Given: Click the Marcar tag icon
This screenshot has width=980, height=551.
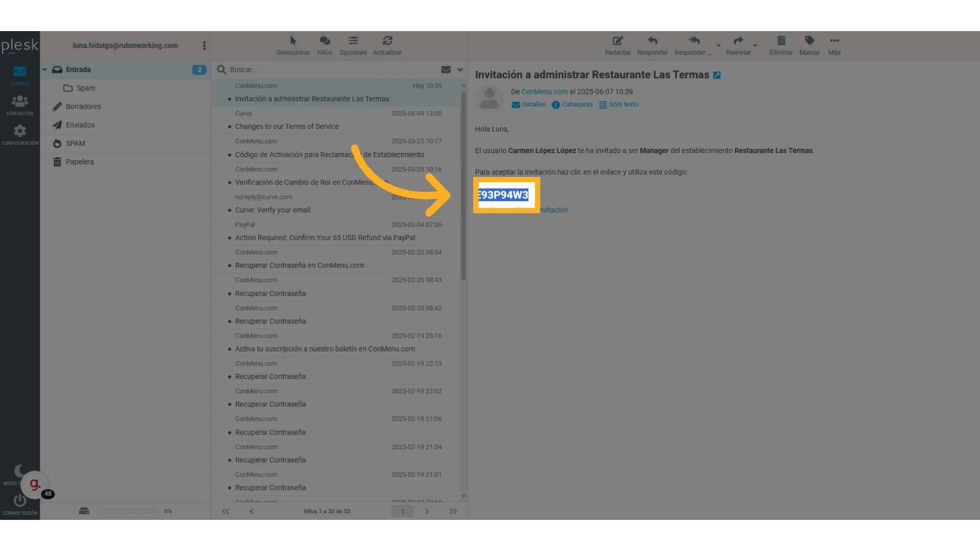Looking at the screenshot, I should 810,41.
